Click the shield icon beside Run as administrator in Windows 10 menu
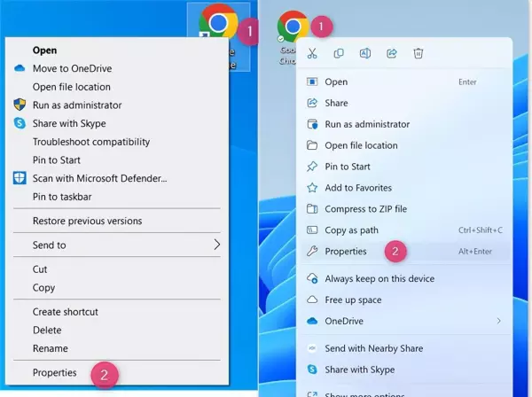 (x=20, y=105)
